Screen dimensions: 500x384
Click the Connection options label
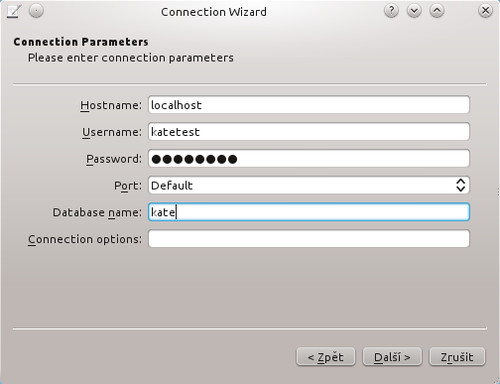click(85, 239)
